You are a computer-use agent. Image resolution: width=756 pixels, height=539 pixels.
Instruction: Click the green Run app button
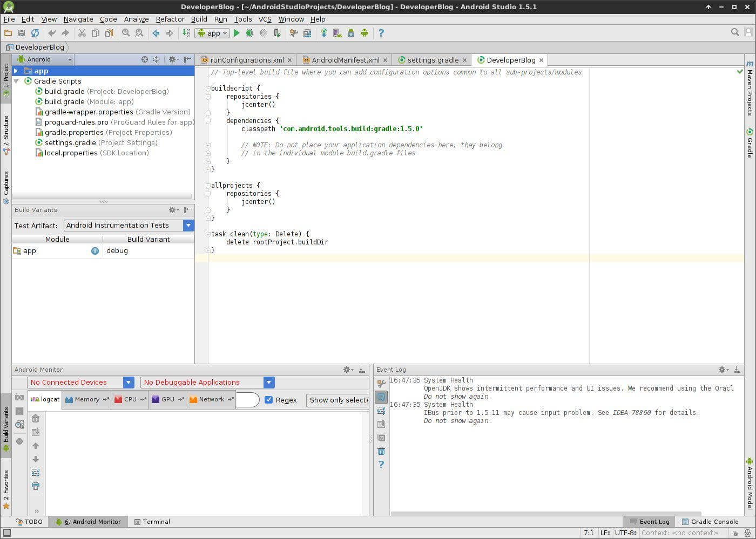(237, 33)
